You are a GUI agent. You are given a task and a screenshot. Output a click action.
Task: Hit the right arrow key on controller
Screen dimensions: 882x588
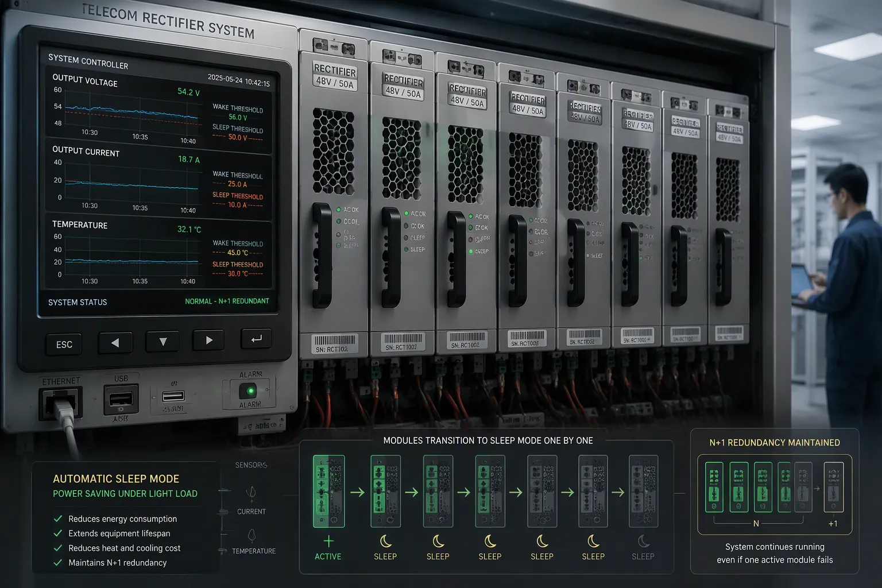pyautogui.click(x=209, y=340)
